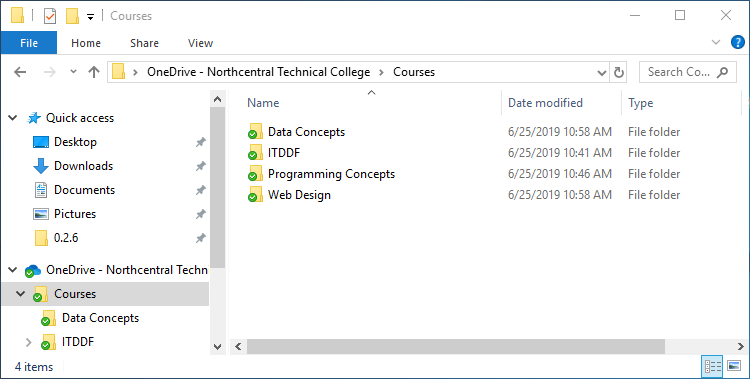Open Downloads in the navigation pane
Image resolution: width=750 pixels, height=379 pixels.
83,166
